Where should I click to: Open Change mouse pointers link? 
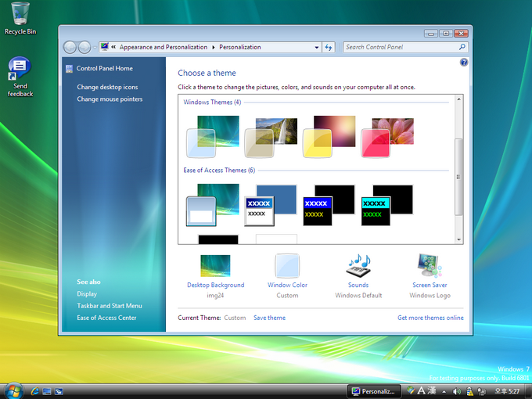coord(110,99)
